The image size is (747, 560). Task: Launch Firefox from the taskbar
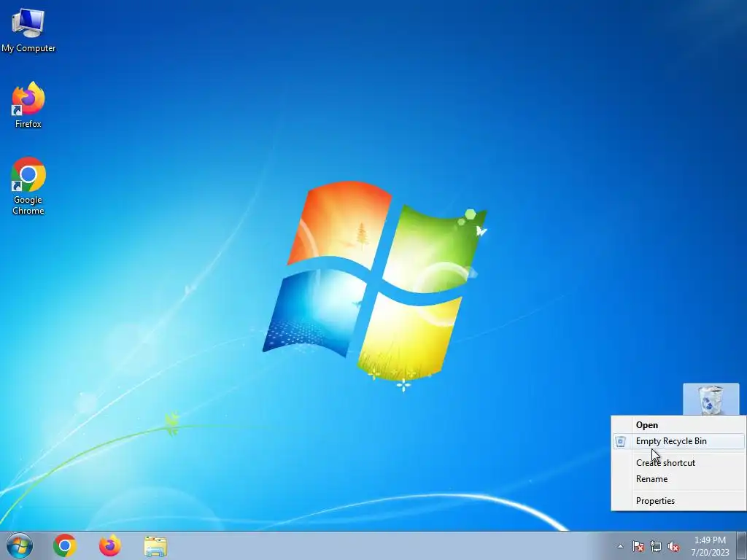pyautogui.click(x=110, y=545)
